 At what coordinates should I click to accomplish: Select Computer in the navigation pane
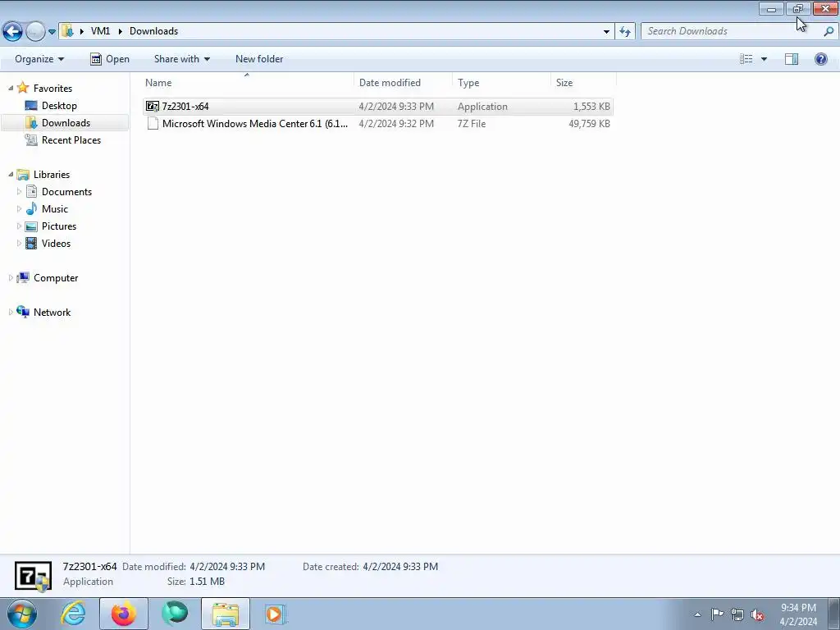tap(56, 277)
